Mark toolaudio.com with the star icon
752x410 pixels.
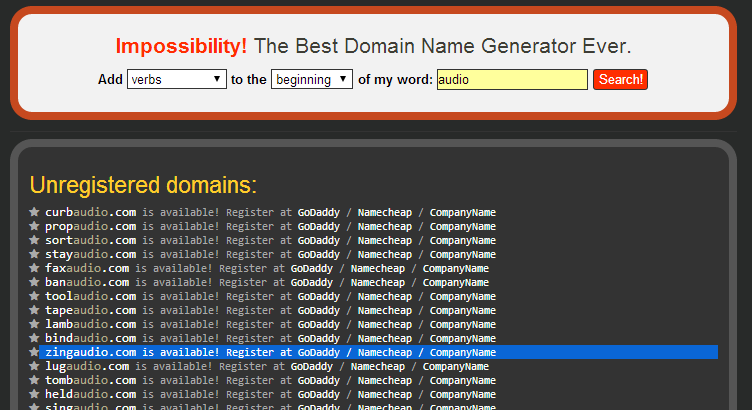(x=34, y=296)
